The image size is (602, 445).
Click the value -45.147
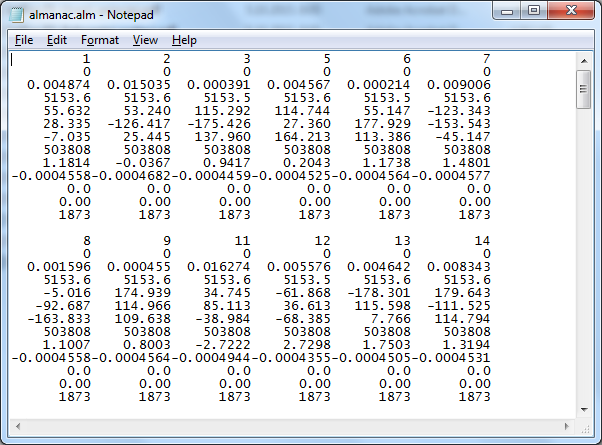coord(463,137)
